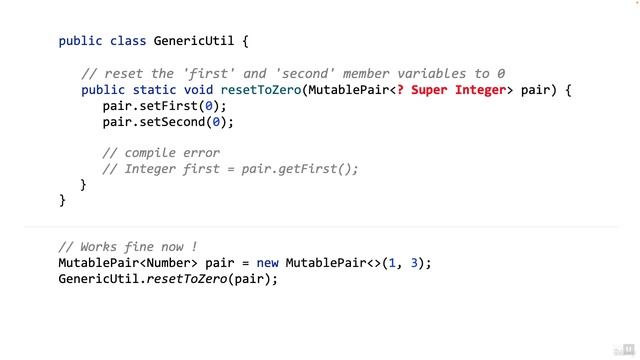Click the pair.setSecond(0) statement
The width and height of the screenshot is (640, 360).
[168, 122]
